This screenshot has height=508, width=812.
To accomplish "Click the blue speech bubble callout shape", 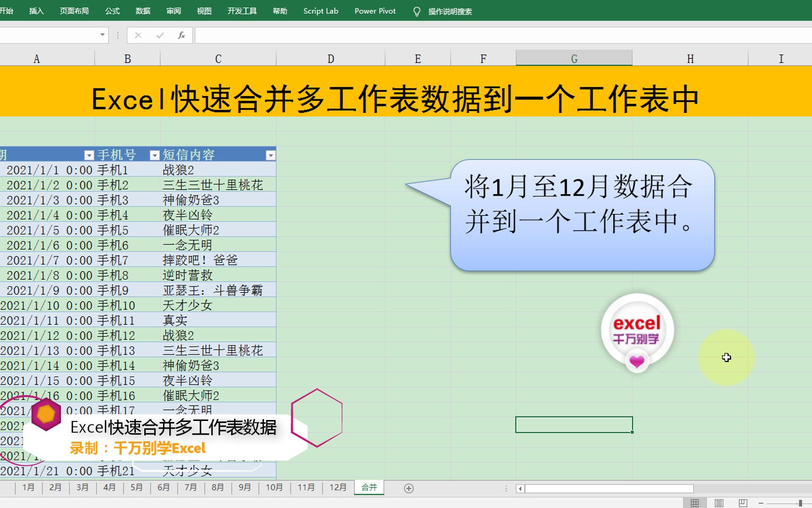I will [x=582, y=215].
